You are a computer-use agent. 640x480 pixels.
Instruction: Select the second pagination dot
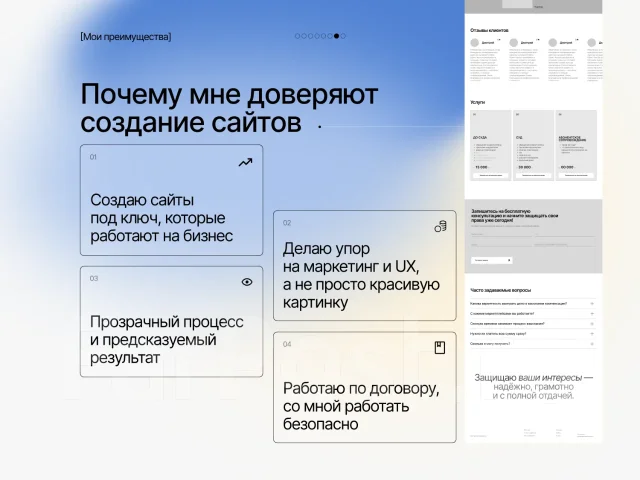(x=304, y=36)
